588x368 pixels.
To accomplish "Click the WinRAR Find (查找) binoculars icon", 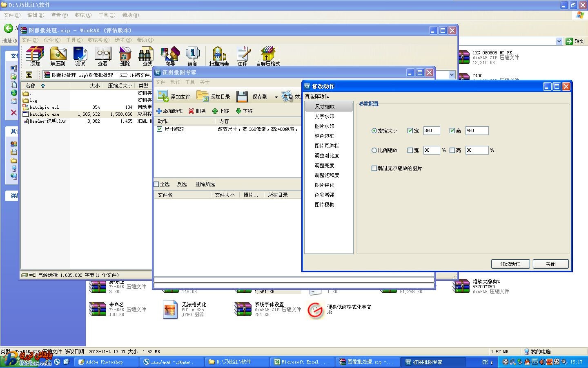I will 146,56.
